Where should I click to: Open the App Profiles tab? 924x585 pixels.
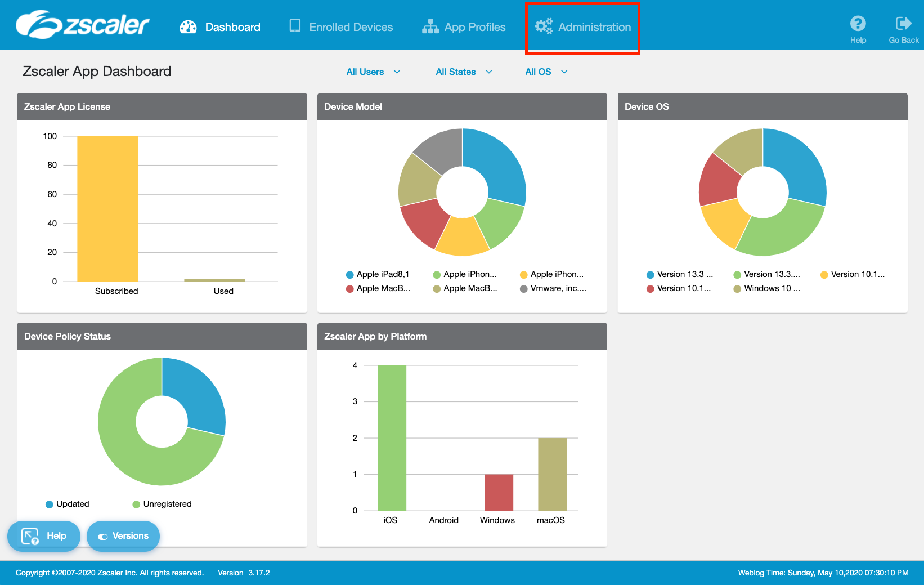(x=474, y=27)
